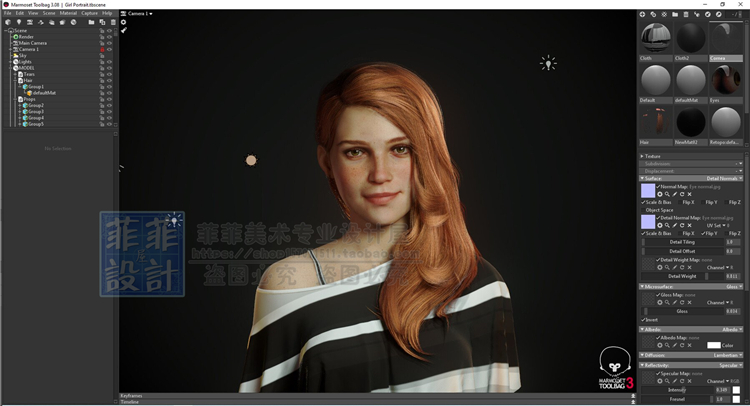Screen dimensions: 750x406
Task: Toggle lock on Camera 1 row
Action: click(102, 49)
